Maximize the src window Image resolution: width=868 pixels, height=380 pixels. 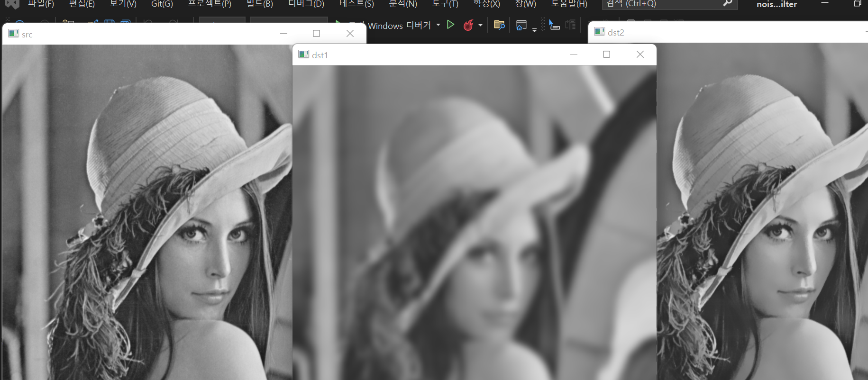point(317,33)
